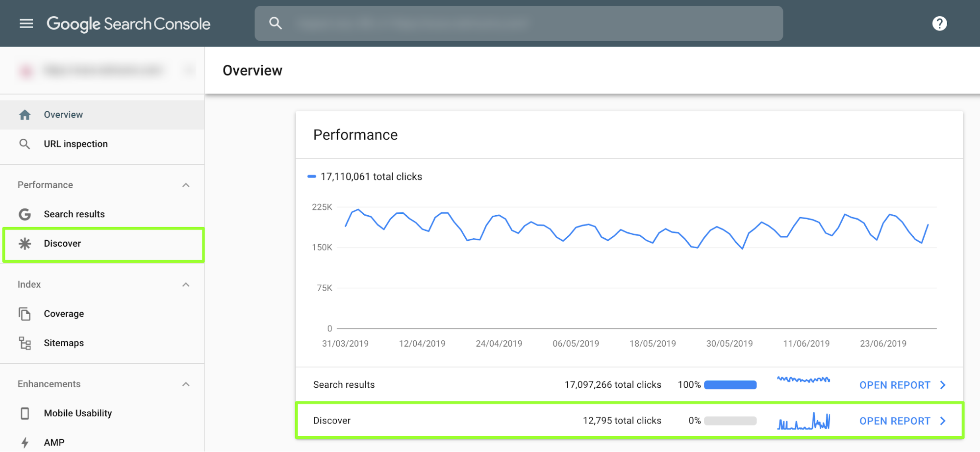The width and height of the screenshot is (980, 452).
Task: Focus the URL inspection search field
Action: 519,24
